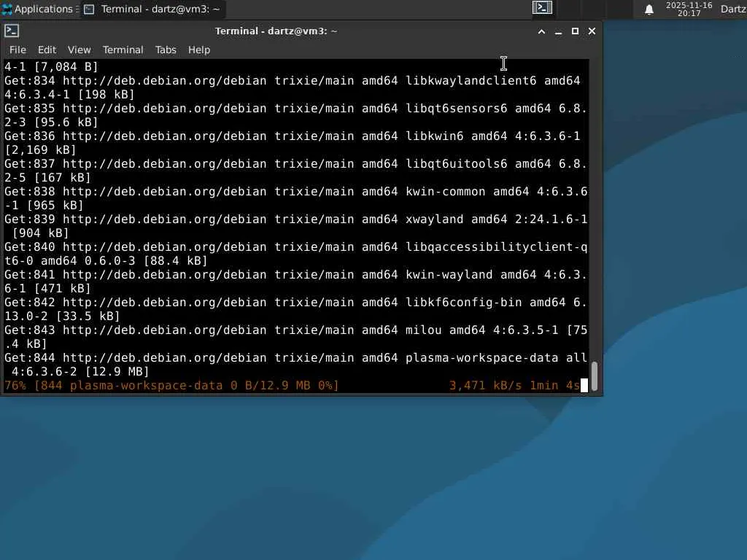The image size is (747, 560).
Task: Click the terminal cursor block after 4s
Action: click(x=584, y=385)
